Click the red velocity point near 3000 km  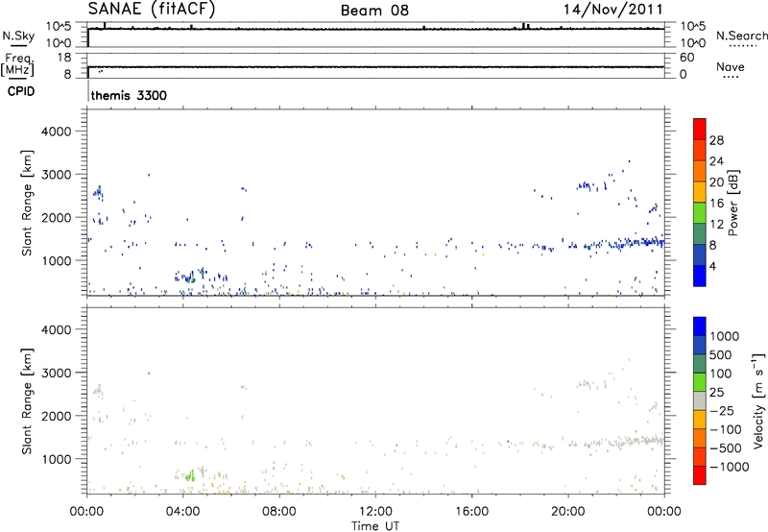149,374
